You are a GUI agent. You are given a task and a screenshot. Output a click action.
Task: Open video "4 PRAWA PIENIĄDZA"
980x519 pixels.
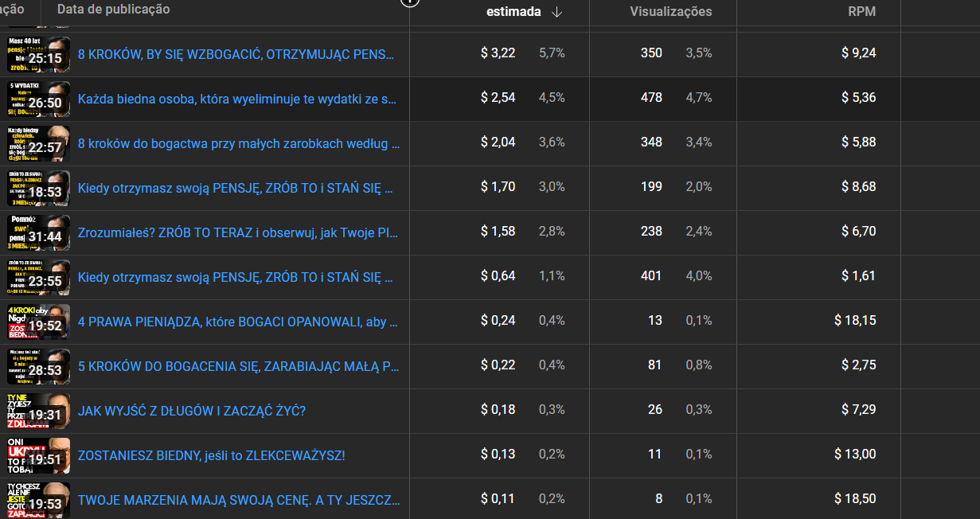238,322
